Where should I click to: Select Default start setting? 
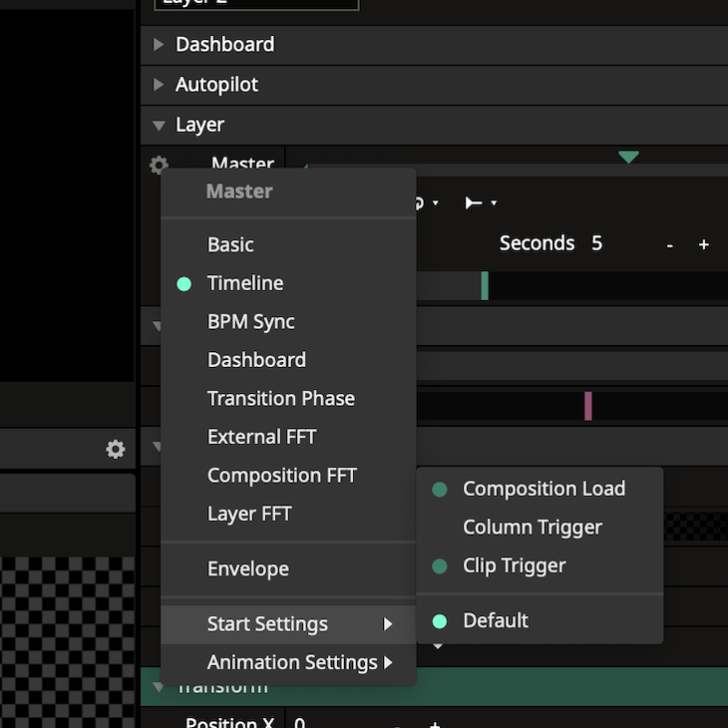495,620
